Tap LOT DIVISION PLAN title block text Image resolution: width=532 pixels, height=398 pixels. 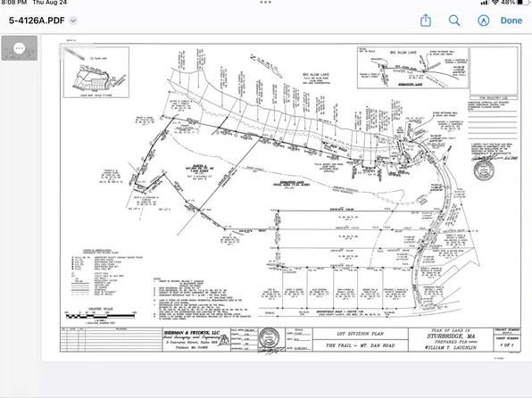pos(360,334)
